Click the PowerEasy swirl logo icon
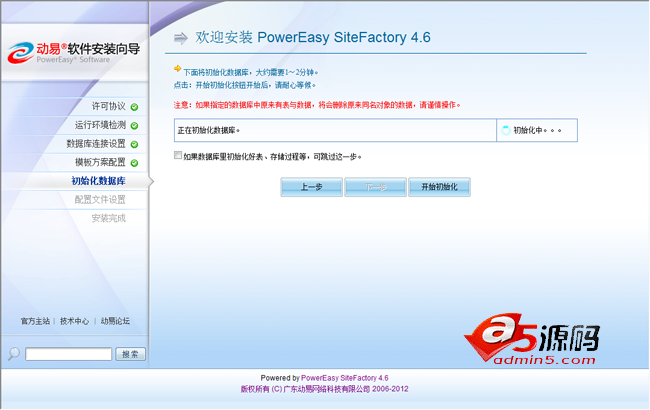650x410 pixels. coord(20,53)
